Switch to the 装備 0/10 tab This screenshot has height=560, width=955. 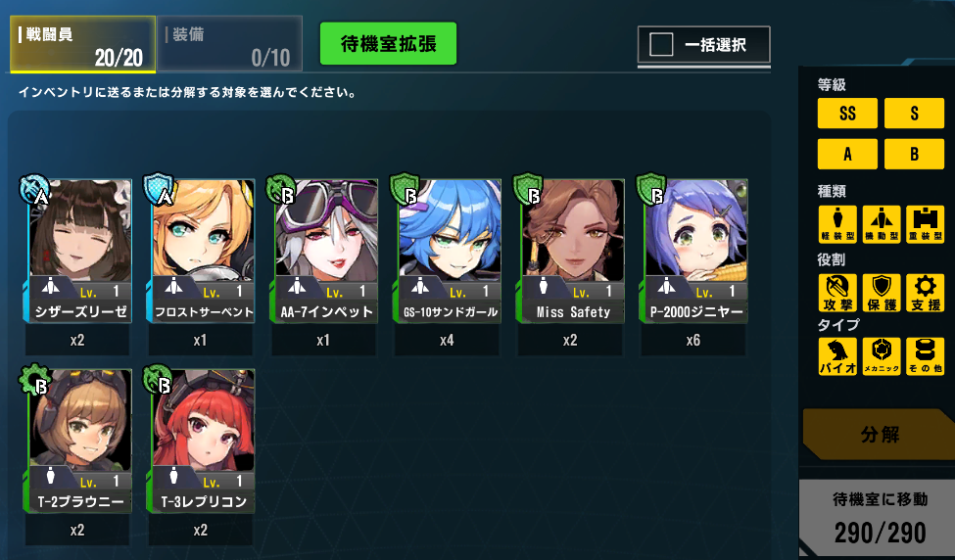tap(229, 44)
